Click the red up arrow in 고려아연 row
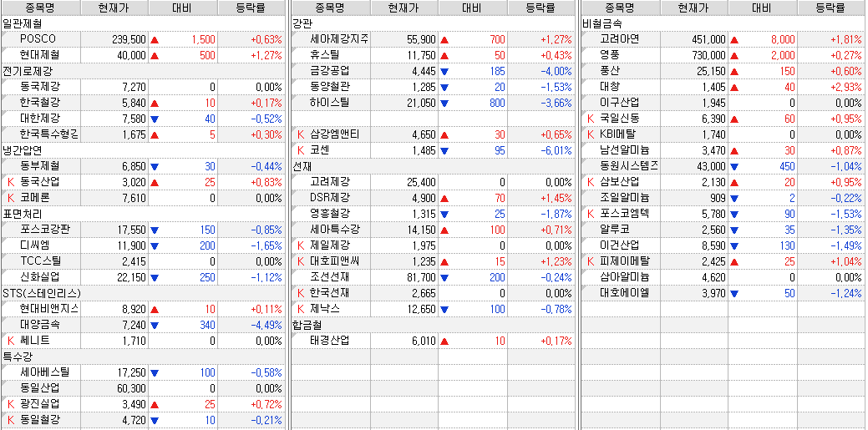This screenshot has height=430, width=868. 734,40
